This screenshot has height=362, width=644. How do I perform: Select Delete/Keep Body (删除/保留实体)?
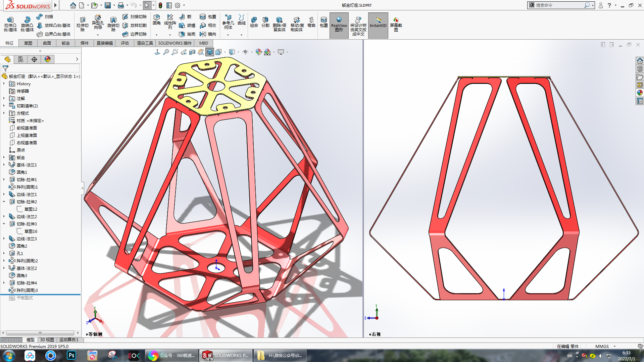(279, 24)
